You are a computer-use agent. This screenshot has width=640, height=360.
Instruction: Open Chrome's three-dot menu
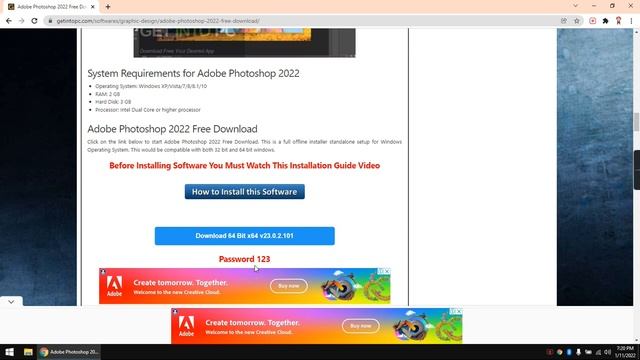[631, 21]
